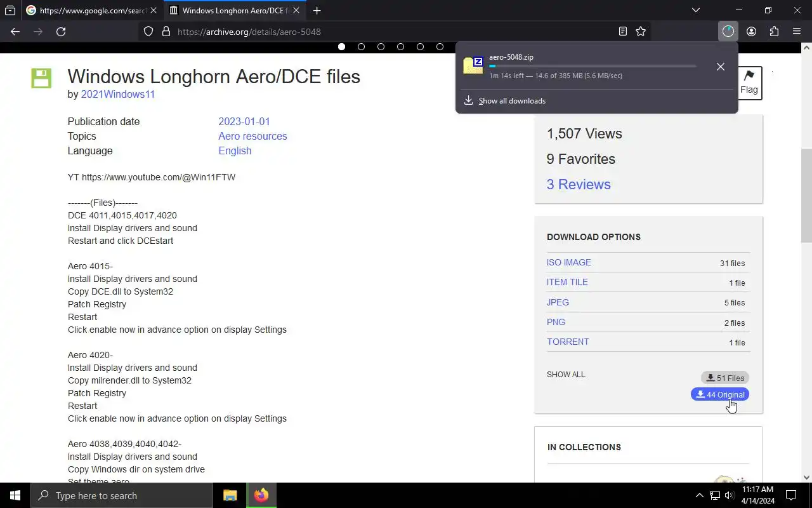Expand ISO IMAGE download option
Viewport: 812px width, 508px height.
pyautogui.click(x=569, y=262)
